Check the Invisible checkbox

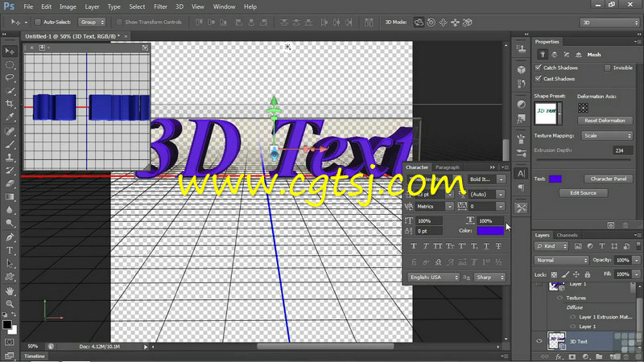point(608,68)
